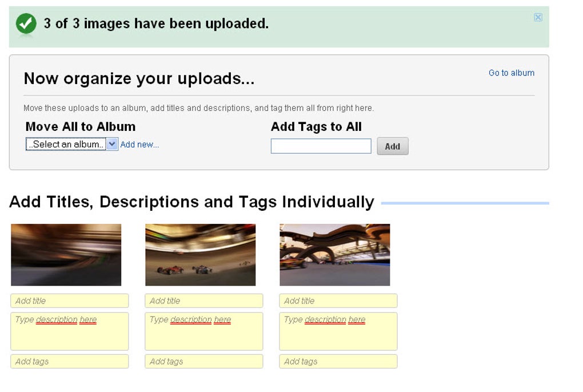Open the Select an album dropdown
583x392 pixels.
71,145
